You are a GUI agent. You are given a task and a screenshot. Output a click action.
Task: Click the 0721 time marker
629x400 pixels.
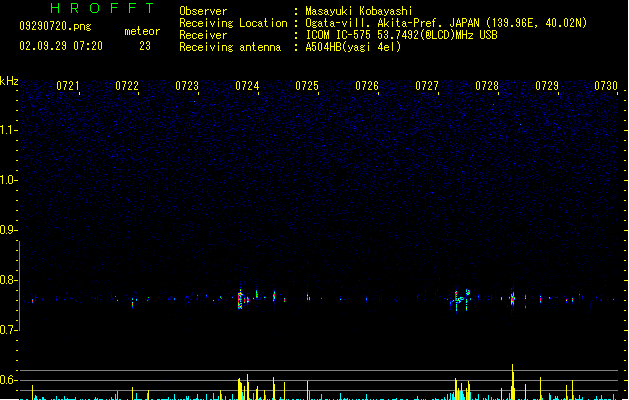coord(67,86)
